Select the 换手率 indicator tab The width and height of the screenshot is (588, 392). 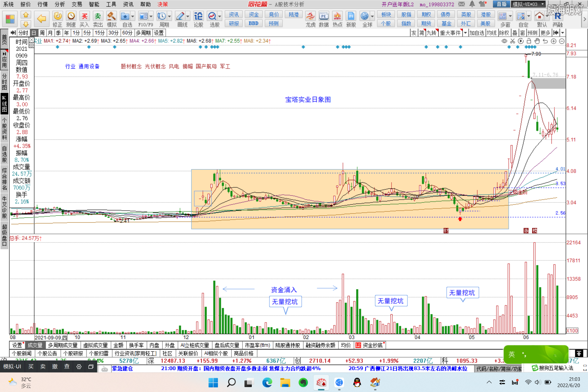point(136,345)
